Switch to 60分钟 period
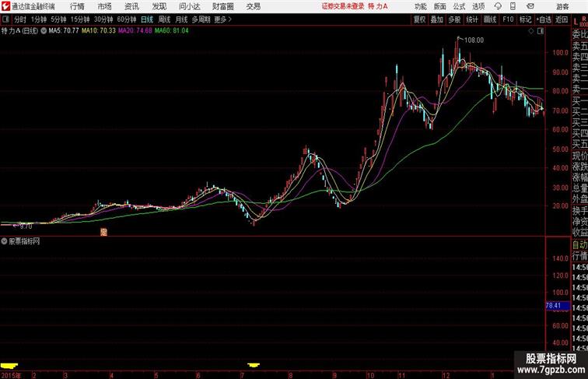The width and height of the screenshot is (588, 379). coord(127,19)
